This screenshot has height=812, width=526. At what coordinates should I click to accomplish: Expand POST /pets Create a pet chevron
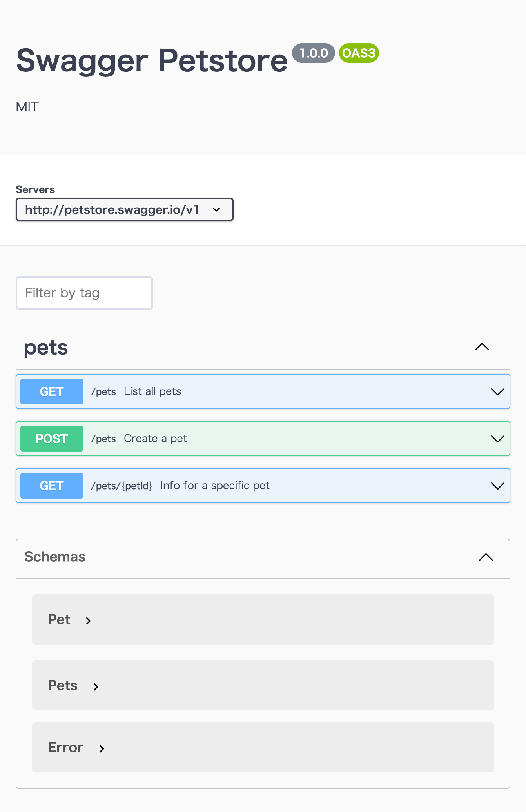pyautogui.click(x=497, y=439)
